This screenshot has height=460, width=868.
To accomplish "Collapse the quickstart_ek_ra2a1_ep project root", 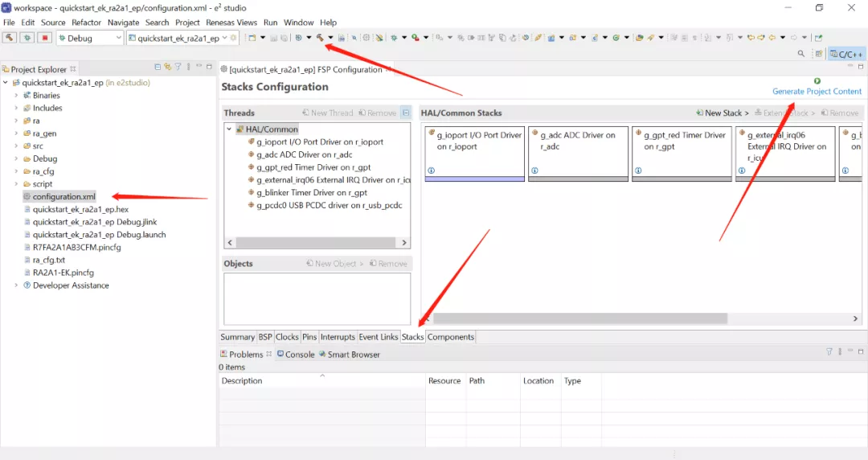I will click(x=6, y=83).
